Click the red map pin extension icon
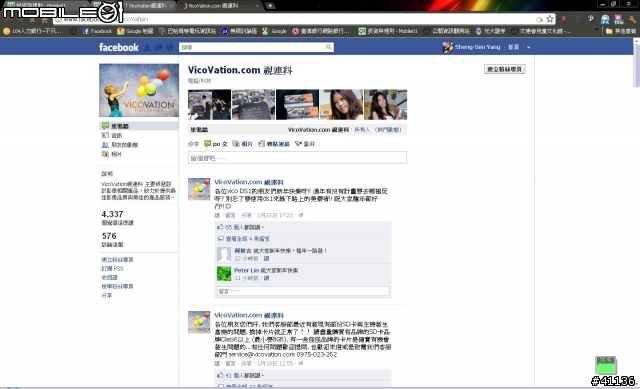Viewport: 640px width, 389px height. click(x=564, y=19)
